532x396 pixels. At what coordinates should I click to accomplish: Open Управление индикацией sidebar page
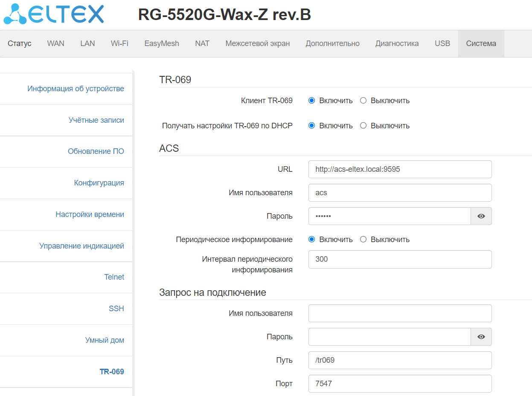pos(81,246)
